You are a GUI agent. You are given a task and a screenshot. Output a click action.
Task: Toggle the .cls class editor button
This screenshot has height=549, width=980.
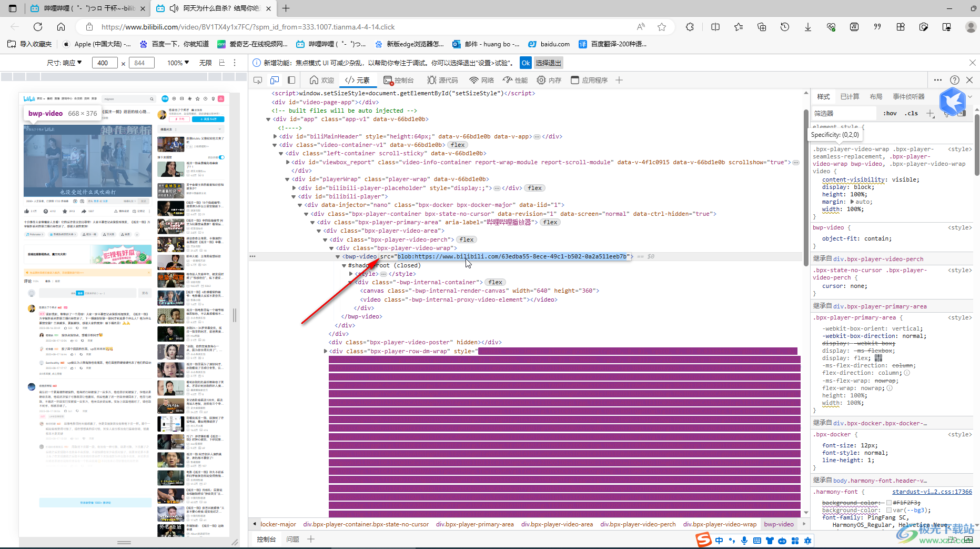tap(911, 113)
